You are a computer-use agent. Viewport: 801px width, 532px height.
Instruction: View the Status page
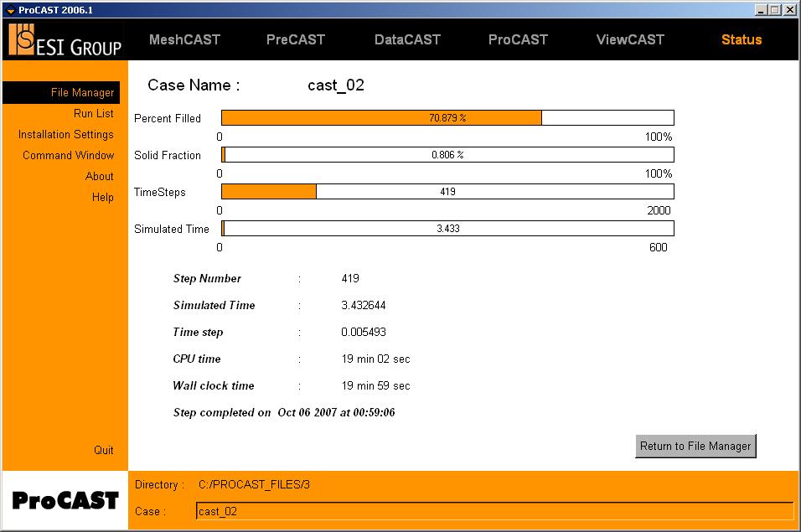click(742, 39)
